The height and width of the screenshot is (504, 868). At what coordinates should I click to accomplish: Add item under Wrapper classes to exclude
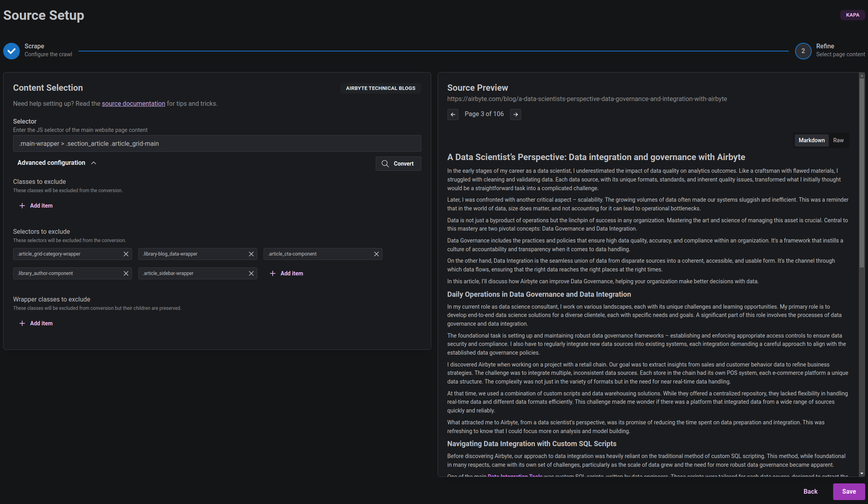coord(36,323)
